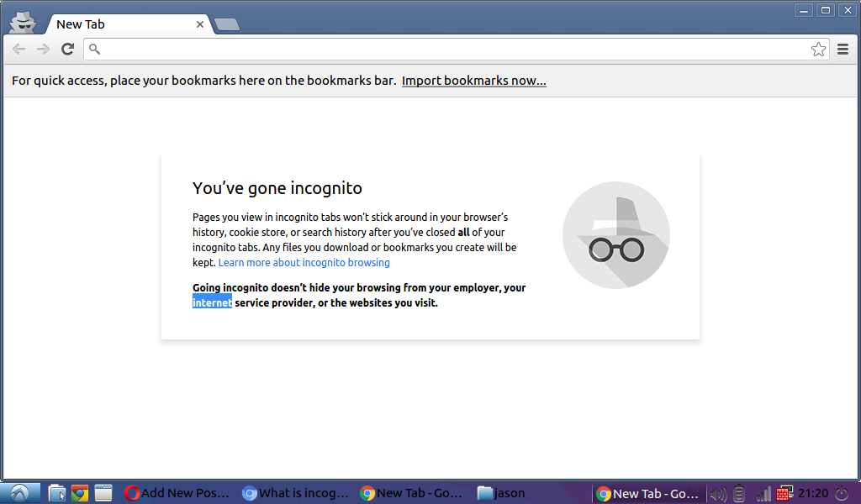The width and height of the screenshot is (861, 504).
Task: Open the Chrome hamburger menu
Action: pyautogui.click(x=843, y=50)
